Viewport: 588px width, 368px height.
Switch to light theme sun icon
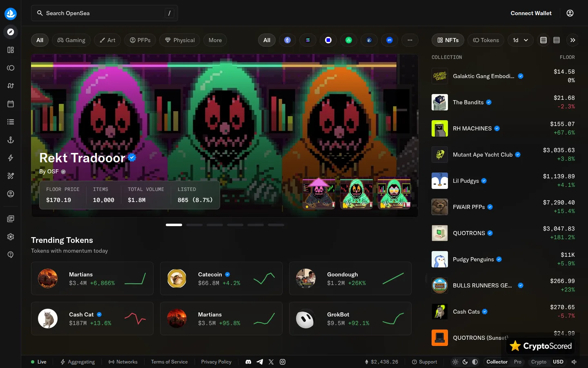click(455, 362)
